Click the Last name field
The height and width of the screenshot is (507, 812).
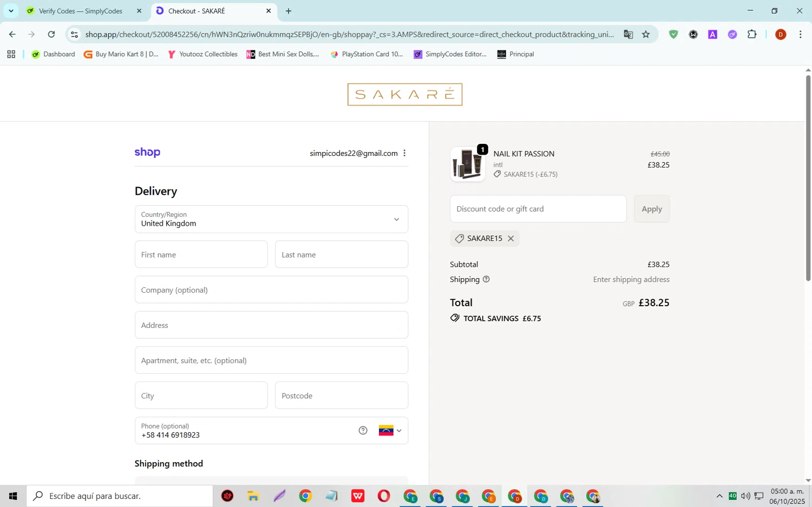pos(342,254)
